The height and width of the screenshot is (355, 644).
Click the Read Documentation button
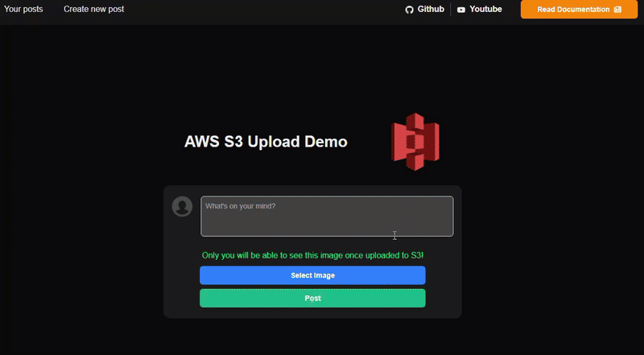tap(579, 10)
